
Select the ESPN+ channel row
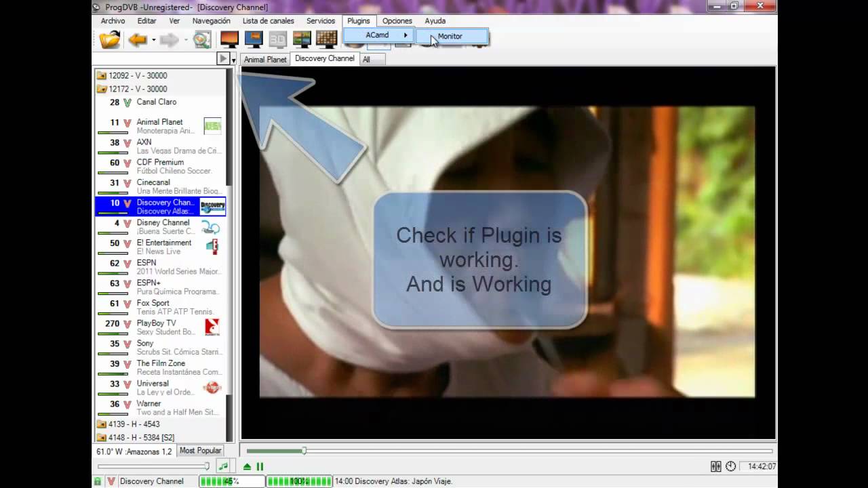[x=160, y=287]
